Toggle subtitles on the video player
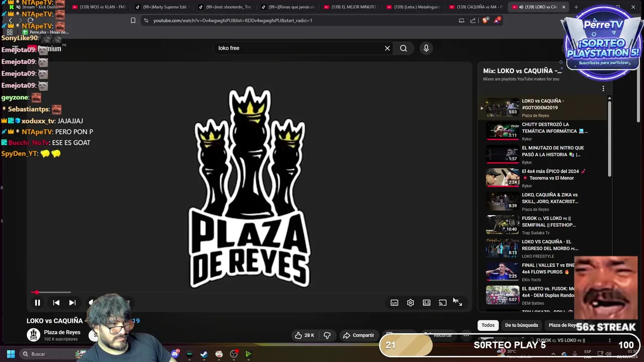Viewport: 644px width, 362px height. point(394,303)
